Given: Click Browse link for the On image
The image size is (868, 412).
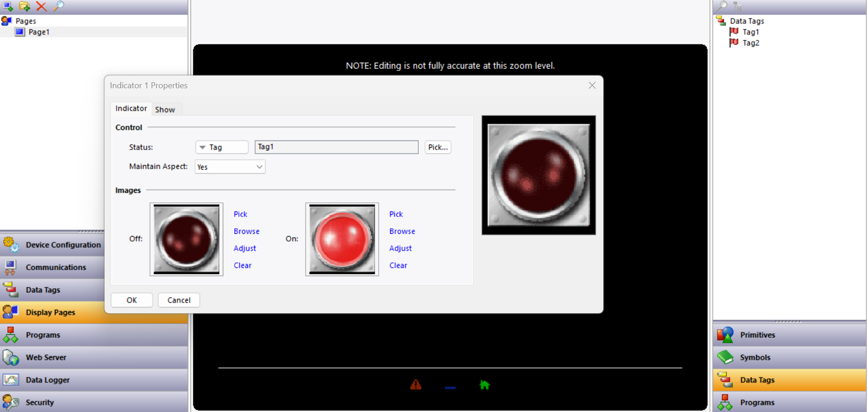Looking at the screenshot, I should click(x=402, y=231).
